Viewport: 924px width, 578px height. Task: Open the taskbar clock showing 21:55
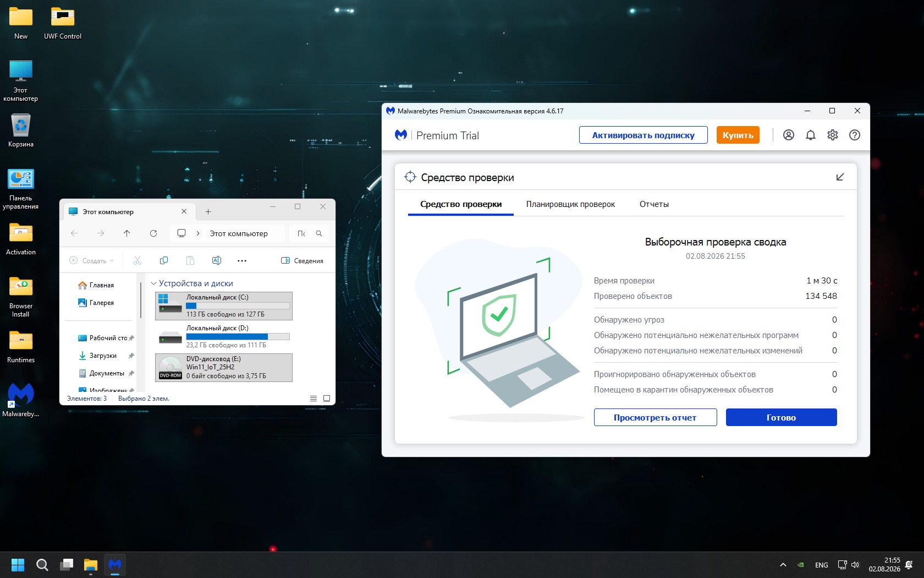coord(884,565)
